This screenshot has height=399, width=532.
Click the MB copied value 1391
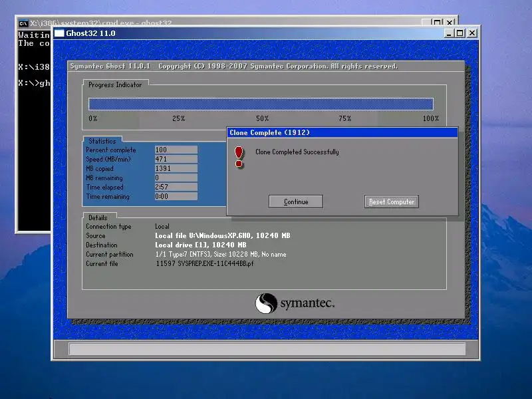[176, 168]
